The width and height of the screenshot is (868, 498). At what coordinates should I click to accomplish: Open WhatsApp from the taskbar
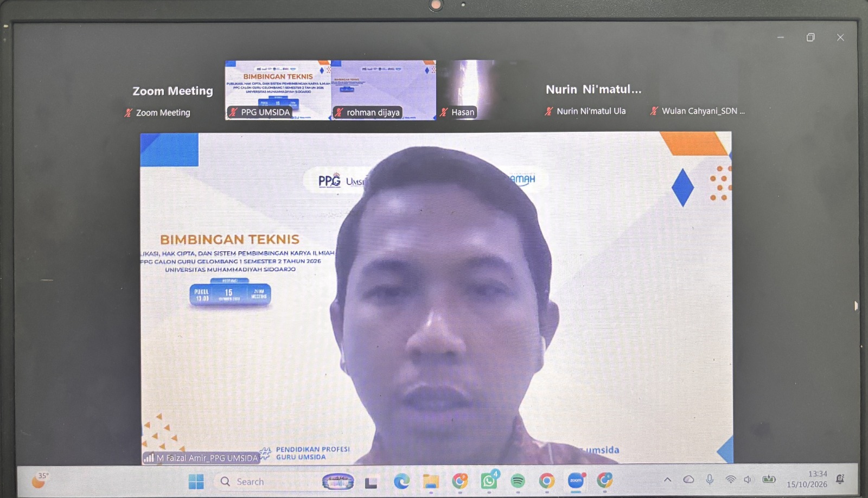[489, 481]
